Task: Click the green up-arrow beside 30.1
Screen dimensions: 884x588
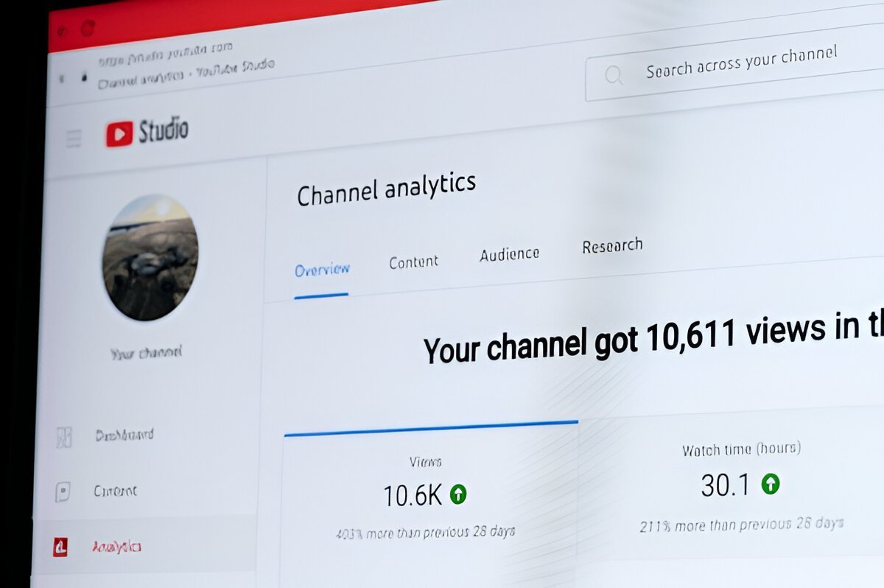Action: pyautogui.click(x=771, y=483)
